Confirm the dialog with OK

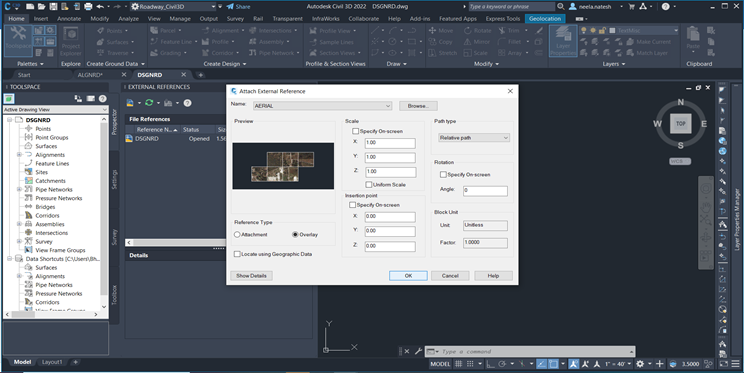pyautogui.click(x=408, y=276)
